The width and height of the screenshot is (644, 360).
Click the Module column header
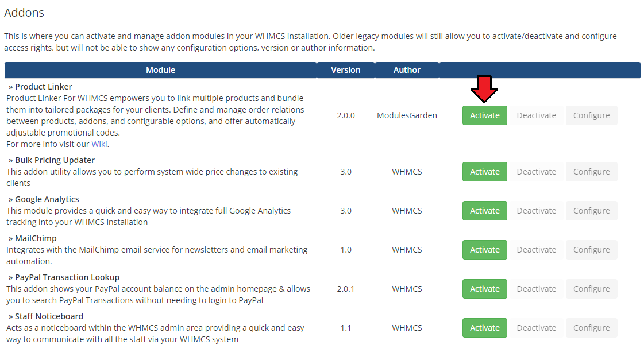click(161, 70)
